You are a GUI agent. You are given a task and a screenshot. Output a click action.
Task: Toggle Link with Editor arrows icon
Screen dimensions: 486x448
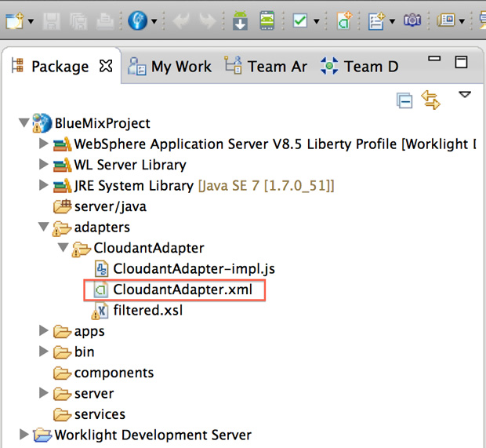pos(430,100)
